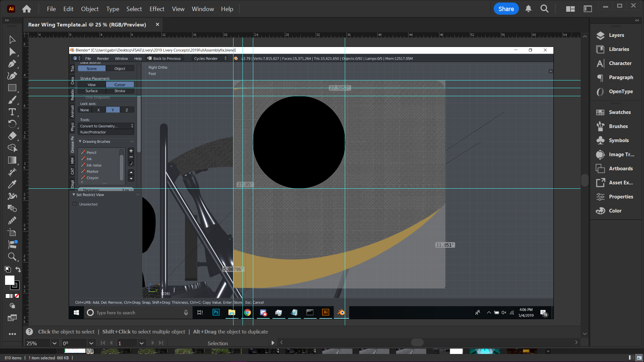This screenshot has height=362, width=644.
Task: Choose the Eyedropper tool
Action: pos(12,184)
